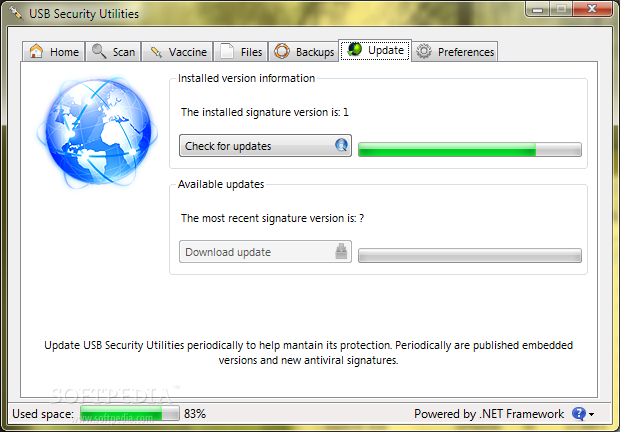Expand the help dropdown arrow
Screen dimensions: 620x432
click(x=592, y=414)
